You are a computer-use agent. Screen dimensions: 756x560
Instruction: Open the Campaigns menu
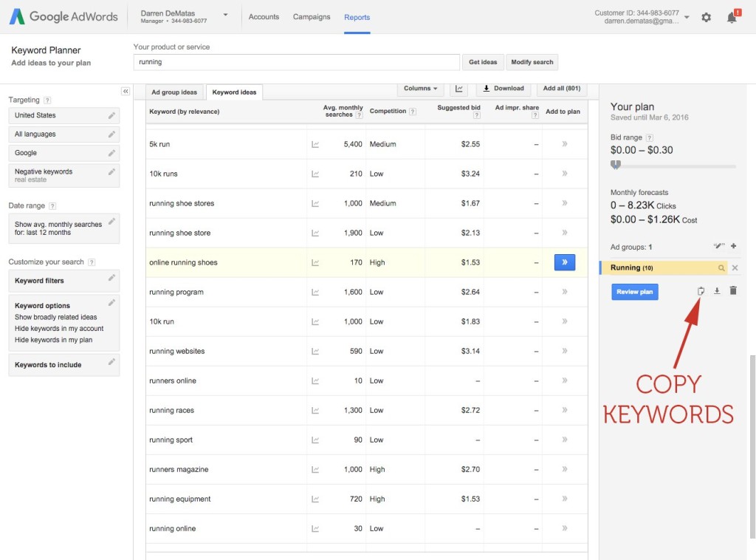click(312, 17)
